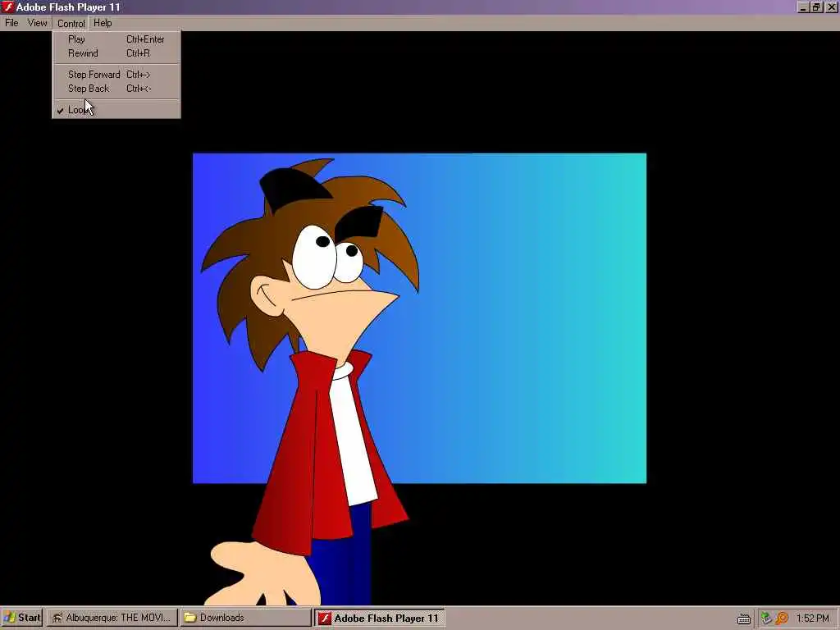Open the View menu

(x=38, y=23)
